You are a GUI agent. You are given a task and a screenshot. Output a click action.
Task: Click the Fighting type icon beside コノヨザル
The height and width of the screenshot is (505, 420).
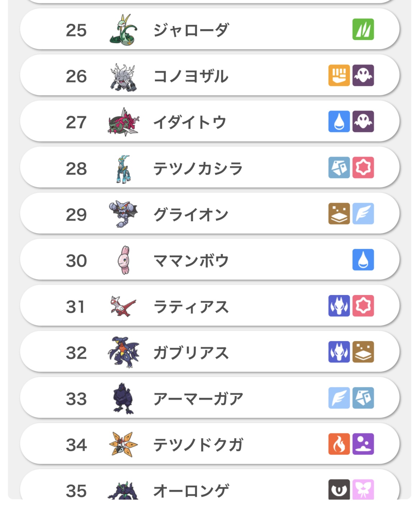coord(339,76)
